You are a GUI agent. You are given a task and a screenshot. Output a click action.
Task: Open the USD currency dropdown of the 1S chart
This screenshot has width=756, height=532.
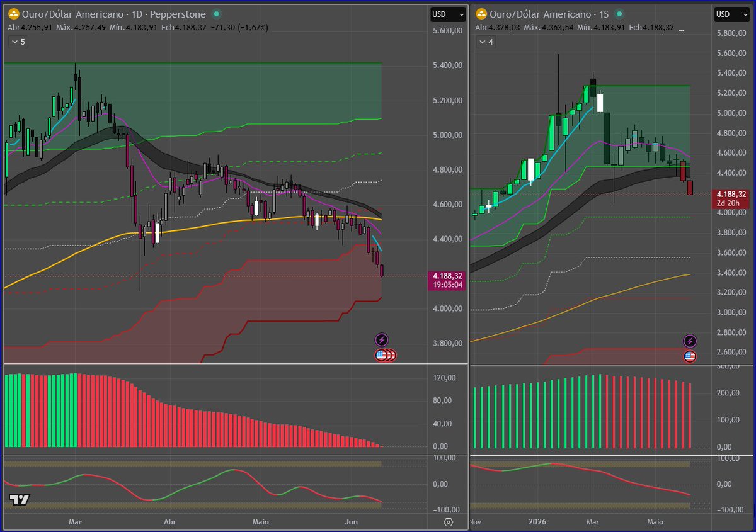tap(731, 14)
